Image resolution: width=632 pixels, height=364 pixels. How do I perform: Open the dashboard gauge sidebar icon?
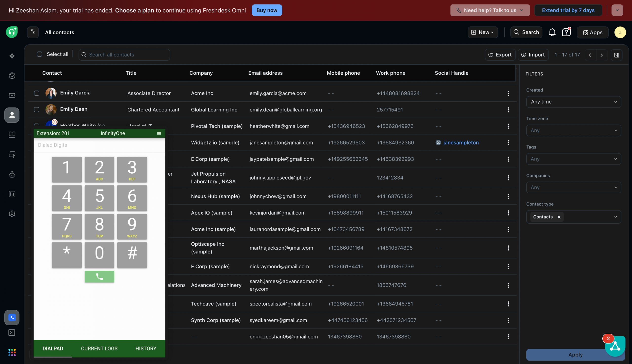click(12, 75)
